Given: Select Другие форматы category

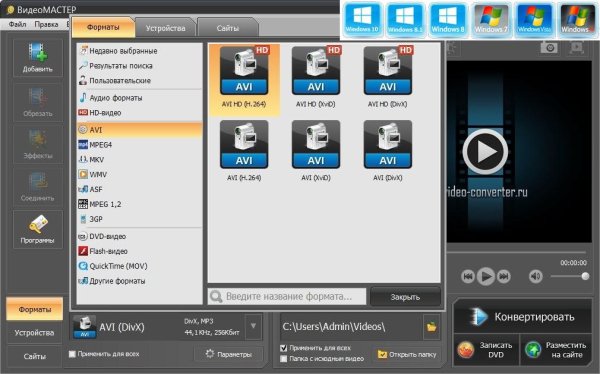Looking at the screenshot, I should pos(139,281).
